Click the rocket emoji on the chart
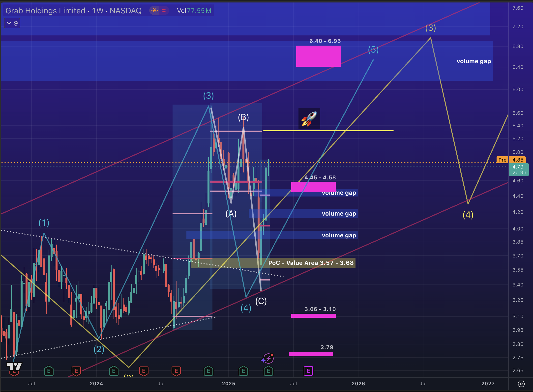 309,118
